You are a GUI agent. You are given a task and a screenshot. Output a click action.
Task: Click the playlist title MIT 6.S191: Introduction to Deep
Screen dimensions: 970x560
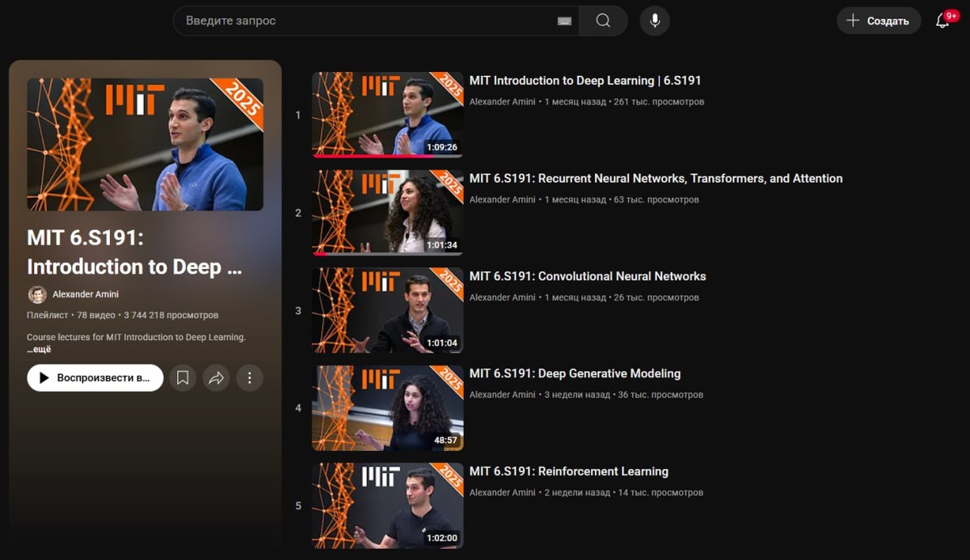coord(134,252)
